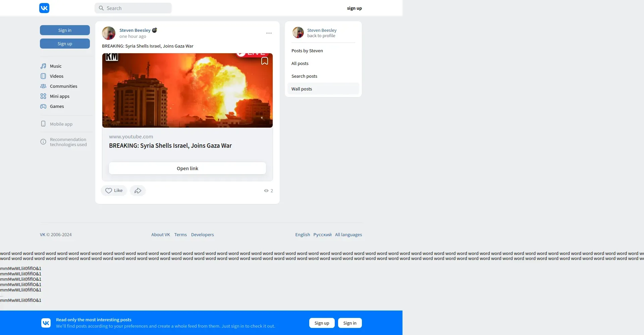The image size is (644, 335).
Task: Click the Search input field
Action: (133, 8)
